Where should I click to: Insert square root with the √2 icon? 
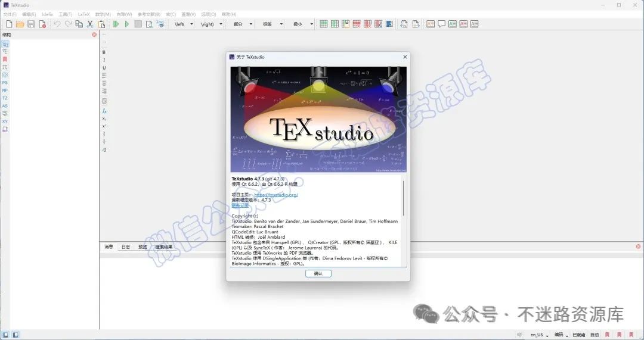pos(104,150)
